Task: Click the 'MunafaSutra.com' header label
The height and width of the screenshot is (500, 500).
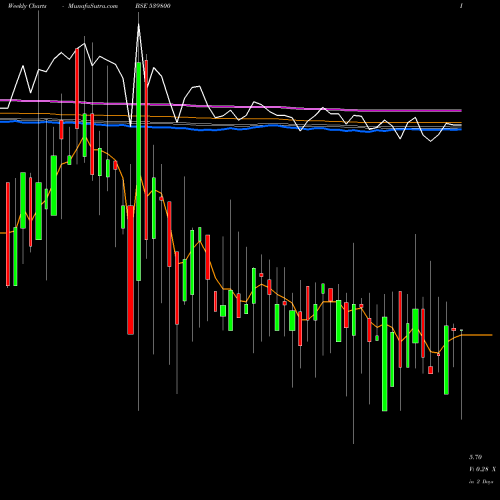Action: point(93,6)
